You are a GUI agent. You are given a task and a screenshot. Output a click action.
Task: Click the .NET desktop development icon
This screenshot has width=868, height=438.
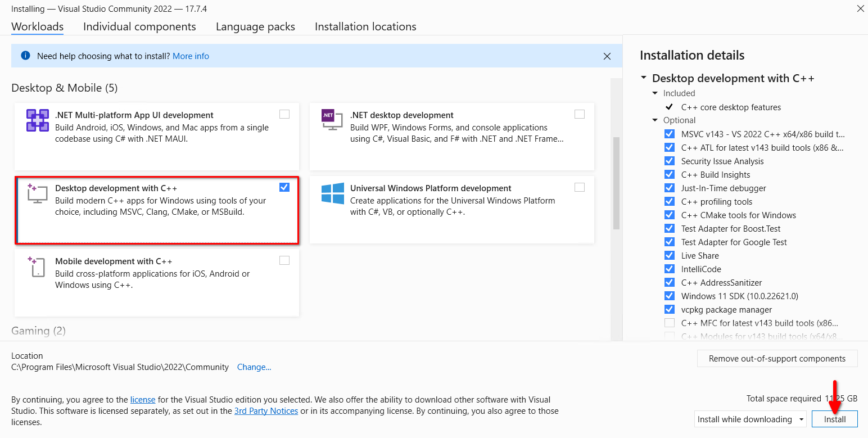tap(332, 119)
